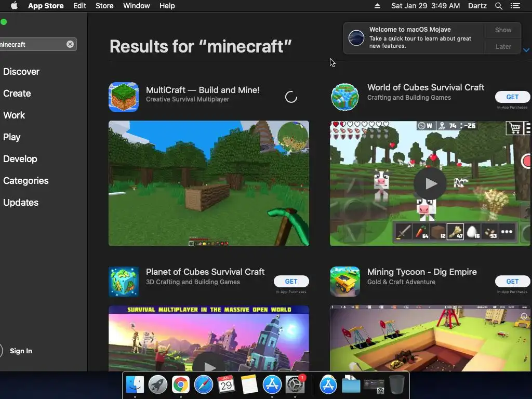Open the Apple menu

(14, 6)
